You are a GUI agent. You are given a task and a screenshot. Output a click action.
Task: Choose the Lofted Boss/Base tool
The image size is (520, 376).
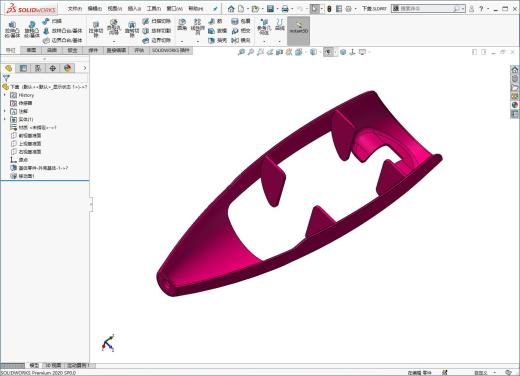[x=62, y=31]
